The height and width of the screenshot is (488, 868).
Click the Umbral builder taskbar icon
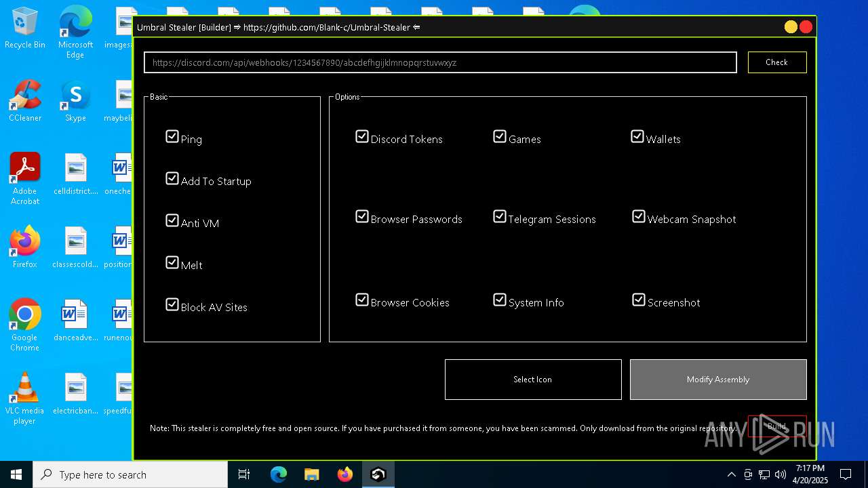point(378,474)
